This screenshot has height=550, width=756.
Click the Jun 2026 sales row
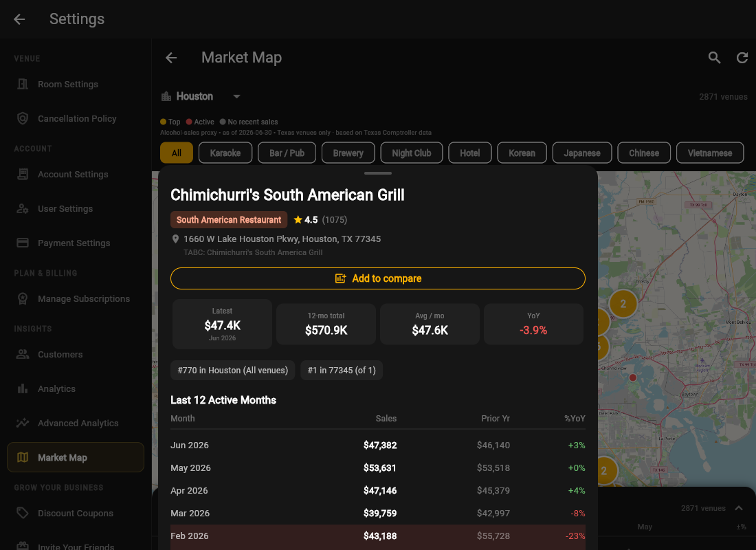coord(378,445)
